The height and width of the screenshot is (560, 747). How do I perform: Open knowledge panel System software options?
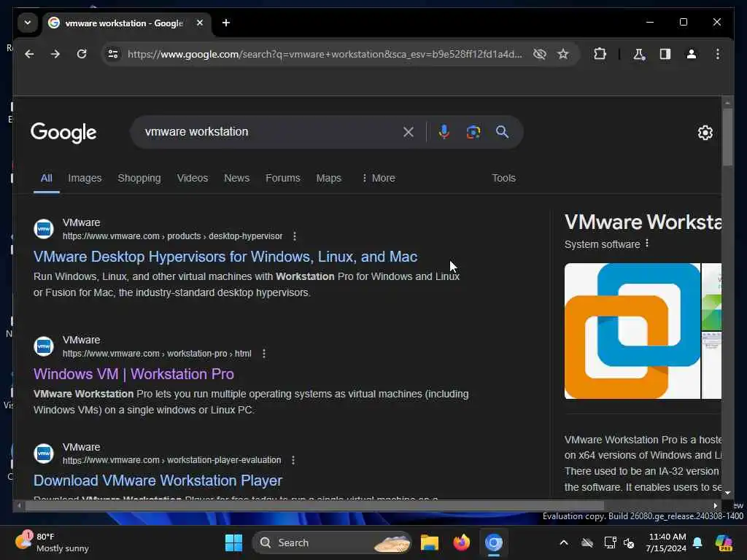click(646, 244)
